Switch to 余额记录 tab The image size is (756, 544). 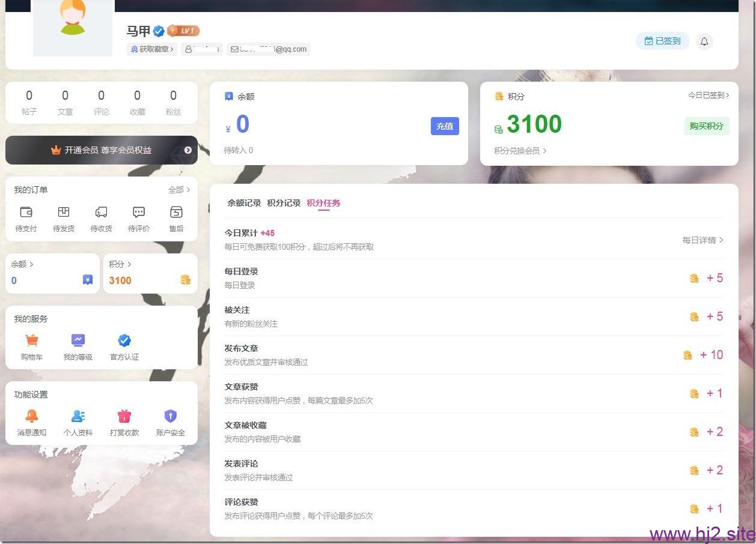coord(244,203)
